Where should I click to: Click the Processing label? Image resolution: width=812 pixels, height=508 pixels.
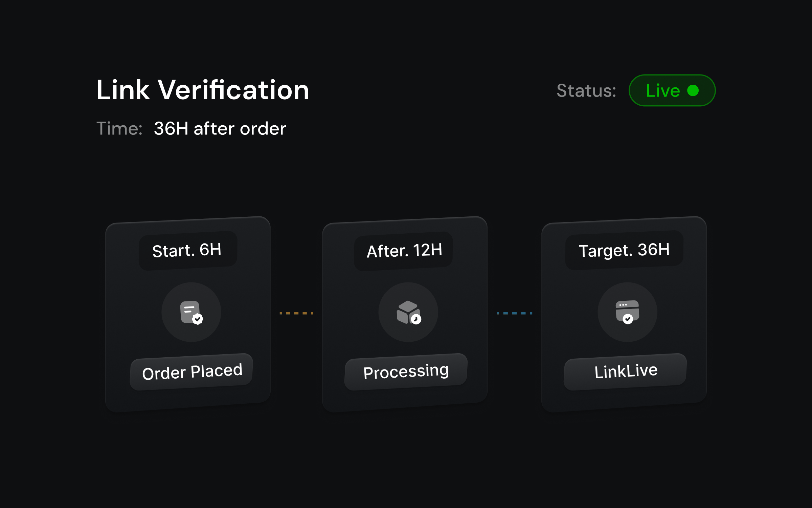(406, 372)
